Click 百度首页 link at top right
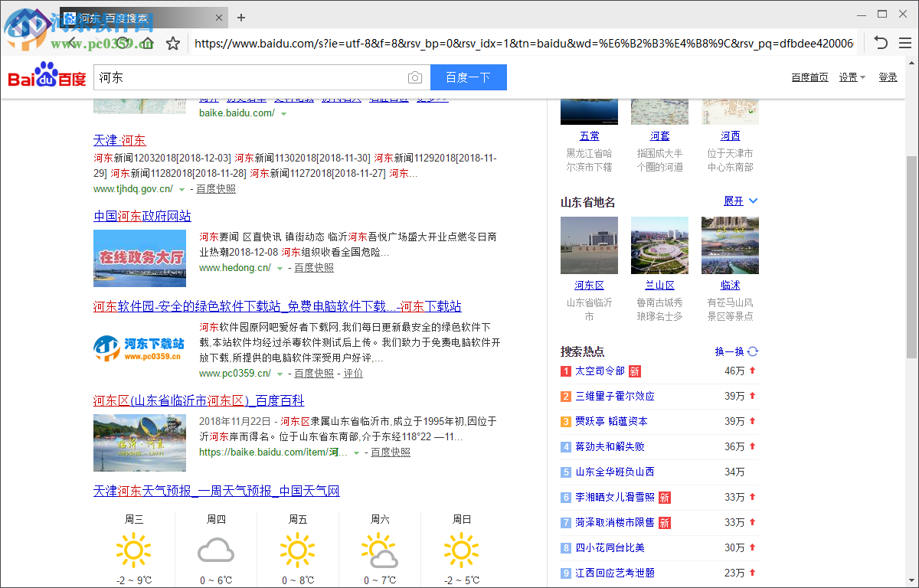This screenshot has width=919, height=588. pos(809,77)
